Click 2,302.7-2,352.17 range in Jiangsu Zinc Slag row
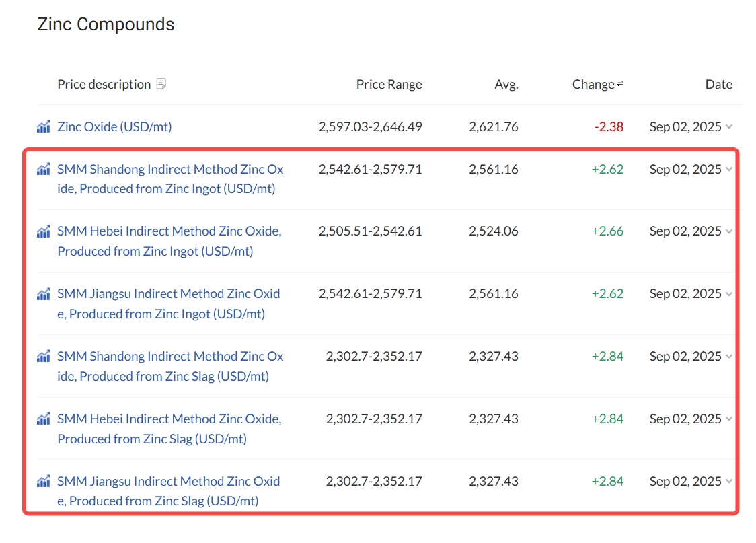Image resolution: width=756 pixels, height=543 pixels. point(374,481)
